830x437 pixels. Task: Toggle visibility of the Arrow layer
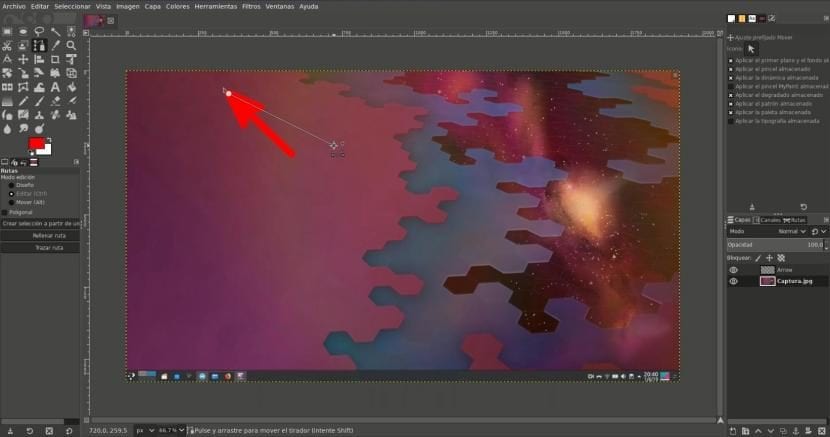(733, 269)
